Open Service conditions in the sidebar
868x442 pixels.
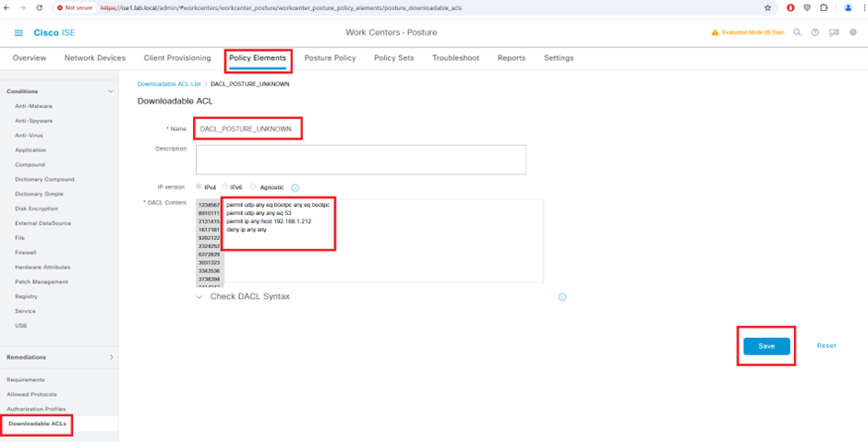coord(26,312)
